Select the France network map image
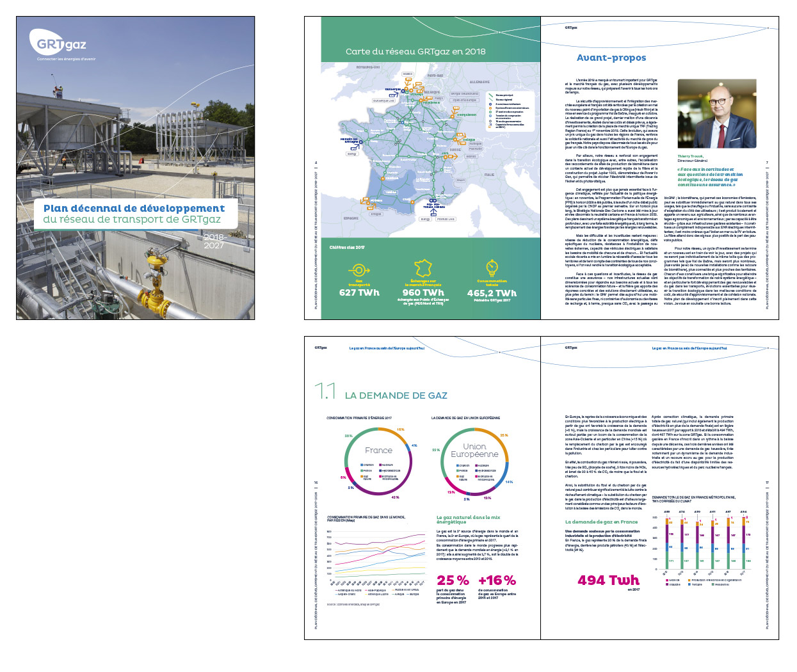The height and width of the screenshot is (672, 797). pyautogui.click(x=431, y=149)
